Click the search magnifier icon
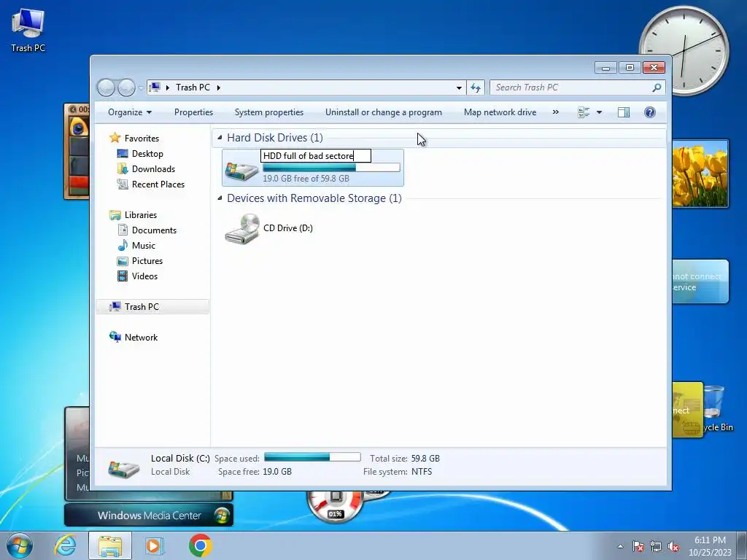Image resolution: width=747 pixels, height=560 pixels. (657, 87)
